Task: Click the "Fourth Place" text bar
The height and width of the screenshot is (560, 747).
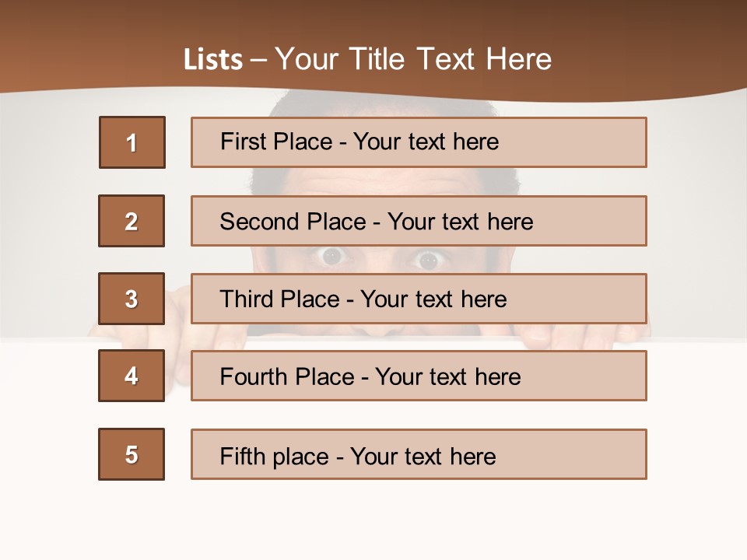Action: 419,376
